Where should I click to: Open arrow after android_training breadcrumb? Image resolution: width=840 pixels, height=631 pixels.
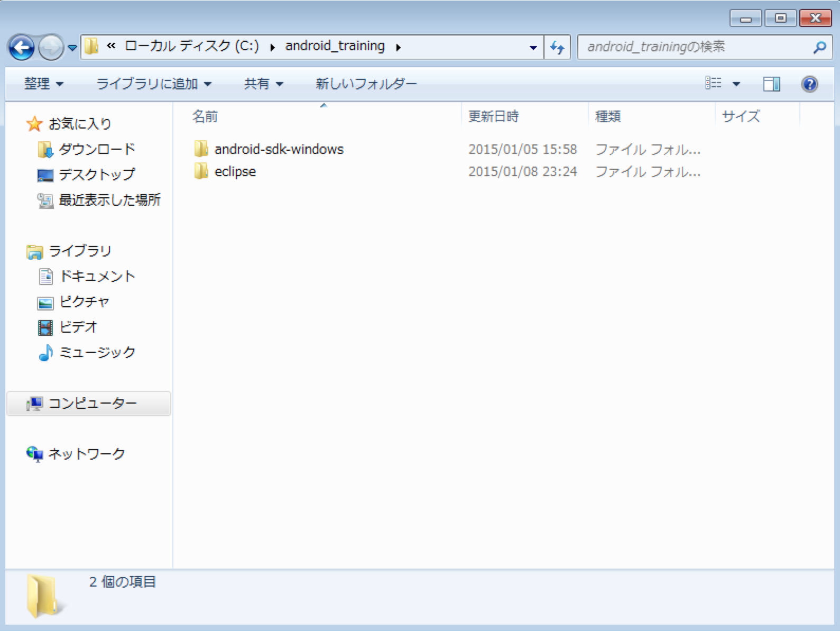pyautogui.click(x=398, y=47)
